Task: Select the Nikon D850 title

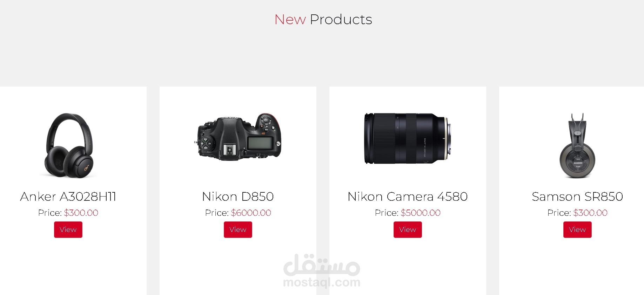Action: click(x=238, y=197)
